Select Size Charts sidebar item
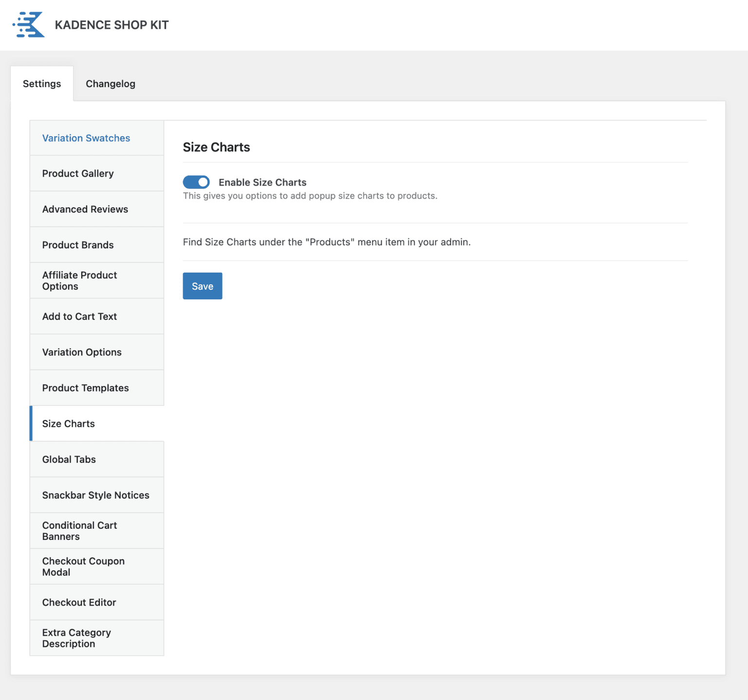The image size is (748, 700). (69, 424)
